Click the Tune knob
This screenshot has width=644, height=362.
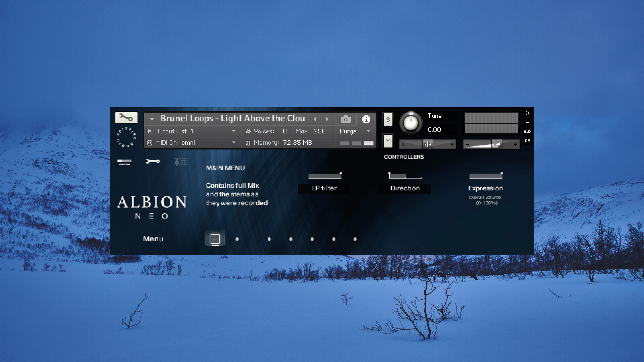point(411,123)
